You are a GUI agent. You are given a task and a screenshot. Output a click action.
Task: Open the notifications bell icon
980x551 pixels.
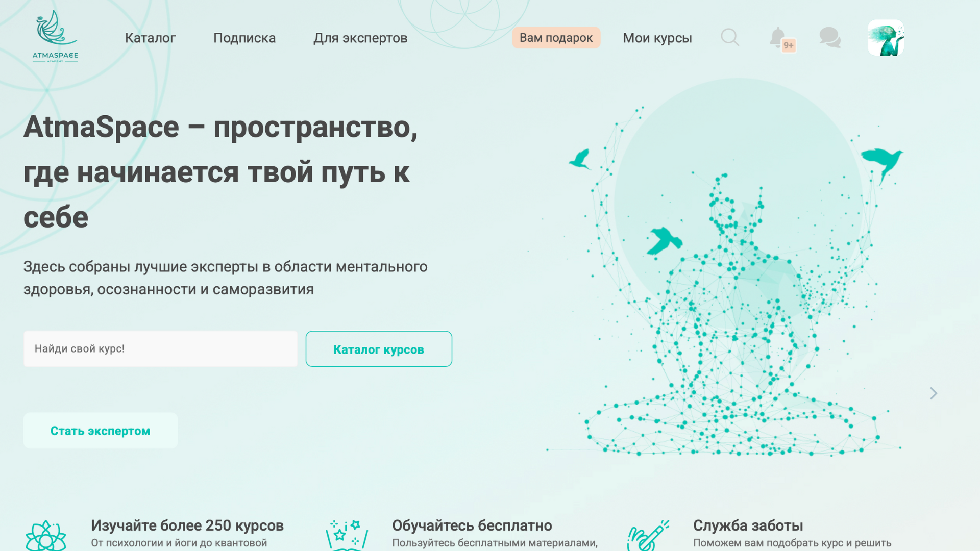[x=777, y=37]
